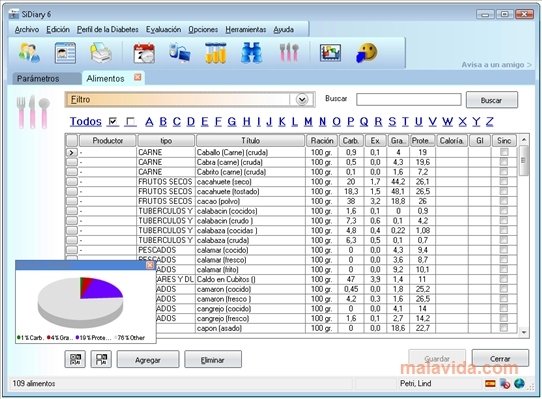The width and height of the screenshot is (542, 399).
Task: Open the cutlery food toolbar icon
Action: (x=289, y=53)
